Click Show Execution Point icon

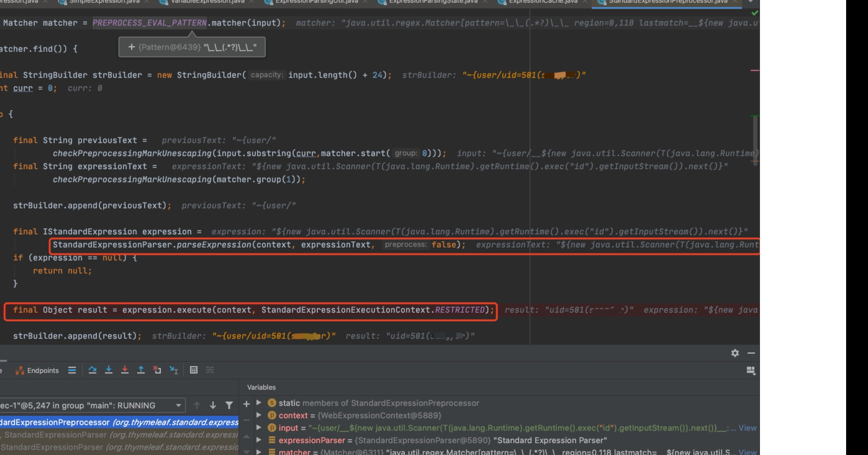pyautogui.click(x=72, y=370)
